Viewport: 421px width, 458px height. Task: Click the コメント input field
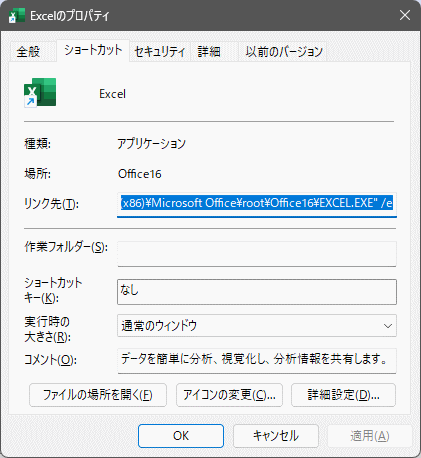tap(257, 361)
